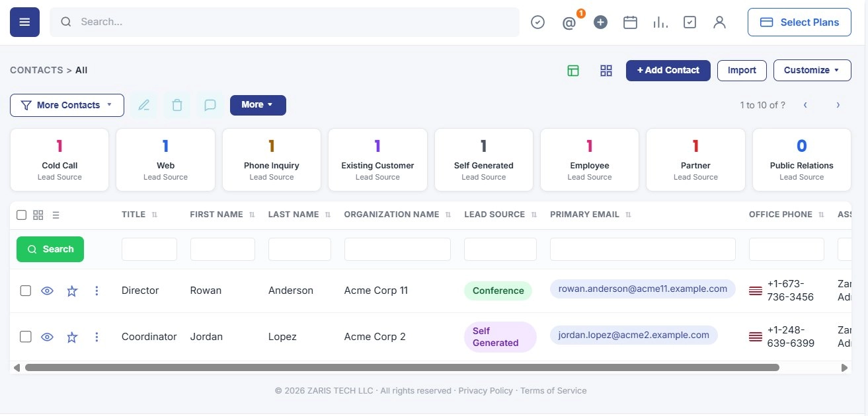The width and height of the screenshot is (868, 416).
Task: Check the Jordan Lopez row checkbox
Action: [x=26, y=337]
